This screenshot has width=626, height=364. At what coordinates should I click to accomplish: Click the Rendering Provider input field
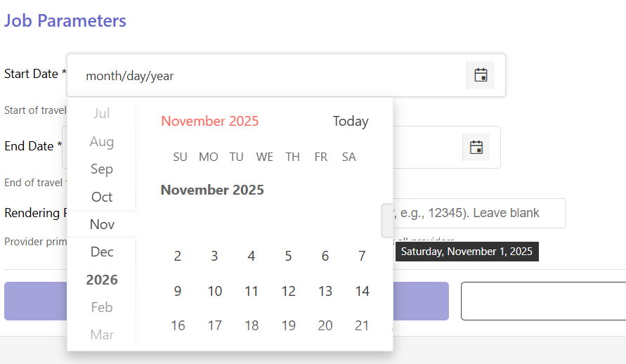click(x=478, y=213)
